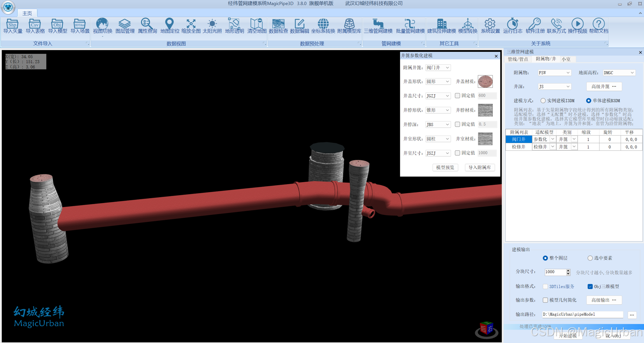Screen dimensions: 644x343
Task: Open the 井深 JS field dropdown
Action: pyautogui.click(x=554, y=86)
